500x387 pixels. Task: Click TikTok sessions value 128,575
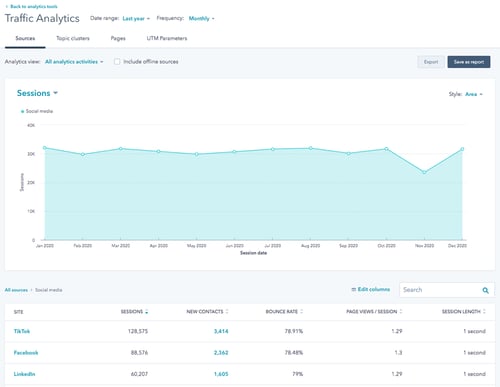[x=138, y=331]
